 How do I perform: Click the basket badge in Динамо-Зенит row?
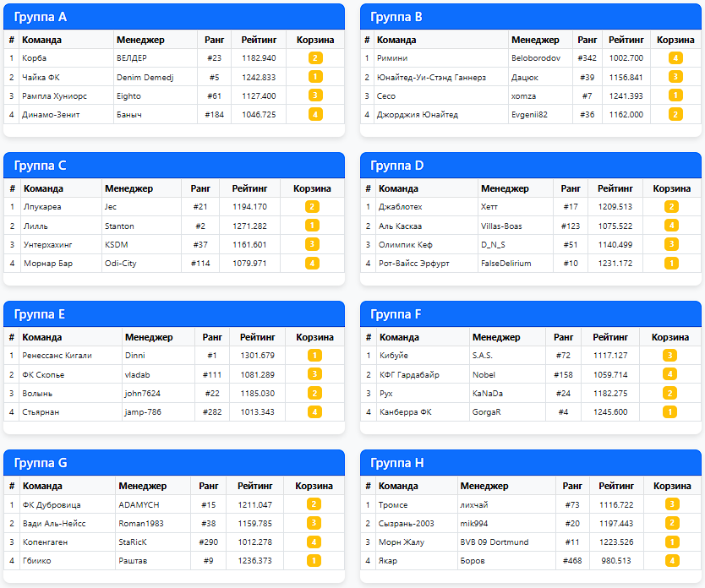[315, 114]
